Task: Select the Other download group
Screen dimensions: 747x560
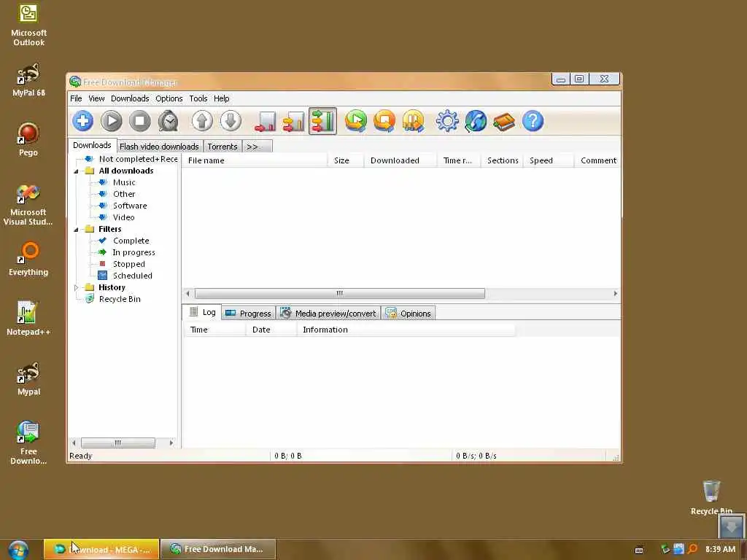Action: tap(124, 194)
